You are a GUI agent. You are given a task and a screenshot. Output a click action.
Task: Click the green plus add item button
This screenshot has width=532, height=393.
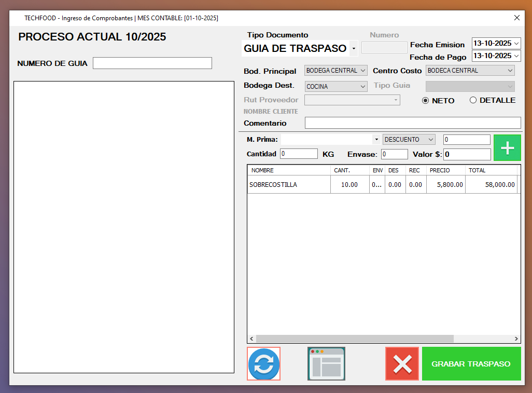point(507,148)
